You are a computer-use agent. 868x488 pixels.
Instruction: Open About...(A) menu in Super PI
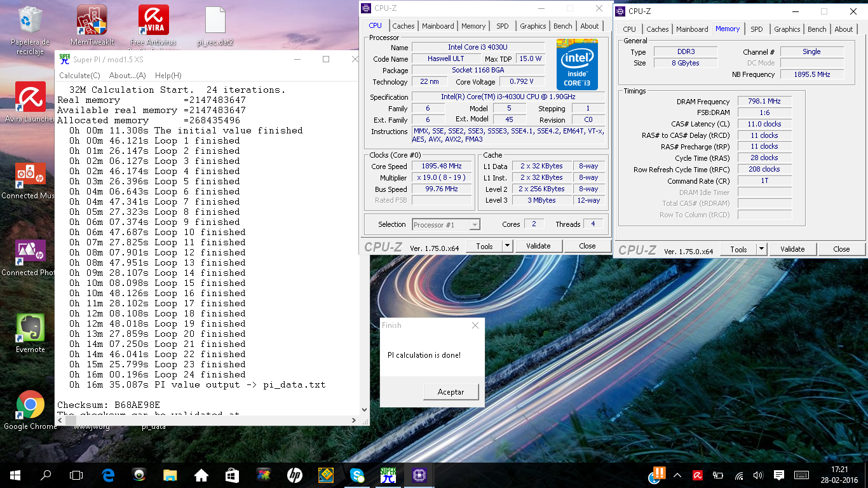coord(128,75)
